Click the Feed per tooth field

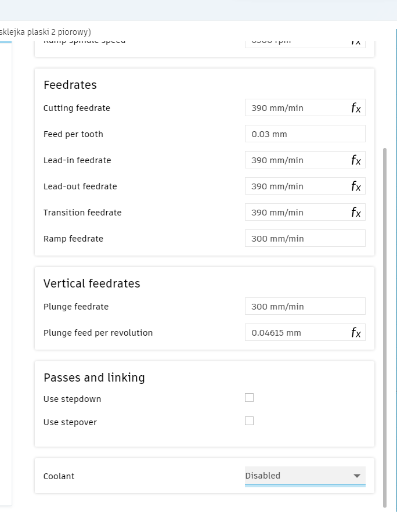pyautogui.click(x=305, y=134)
